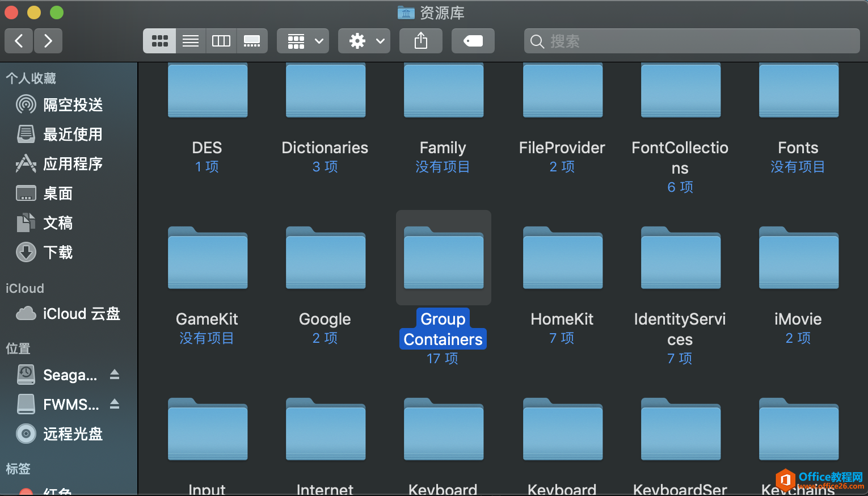The image size is (868, 496).
Task: Click the Share toolbar button
Action: pos(421,41)
